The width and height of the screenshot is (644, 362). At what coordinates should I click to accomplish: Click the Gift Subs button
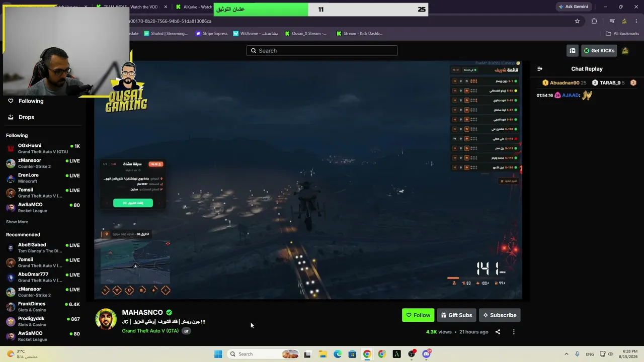pyautogui.click(x=456, y=315)
